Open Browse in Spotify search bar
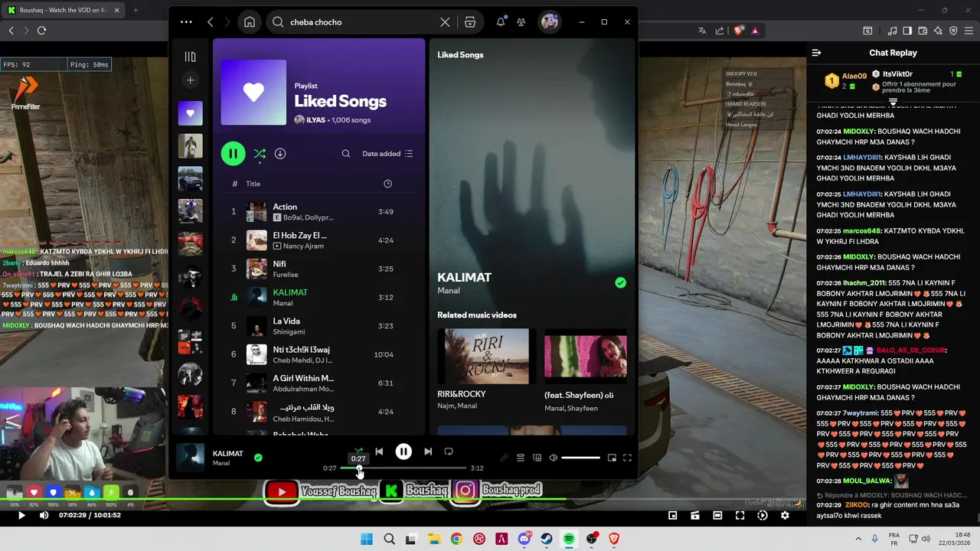Screen dimensions: 980x551 point(470,22)
